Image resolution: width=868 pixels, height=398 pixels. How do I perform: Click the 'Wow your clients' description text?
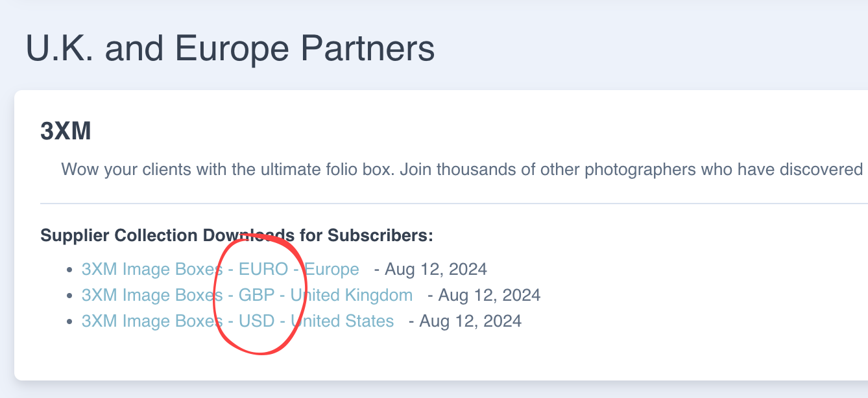point(454,170)
